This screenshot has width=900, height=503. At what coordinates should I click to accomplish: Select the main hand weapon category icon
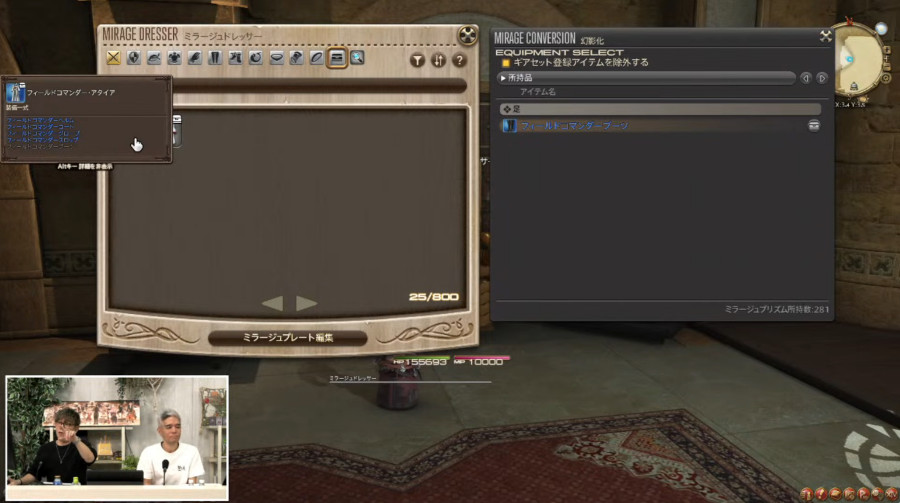click(x=113, y=58)
